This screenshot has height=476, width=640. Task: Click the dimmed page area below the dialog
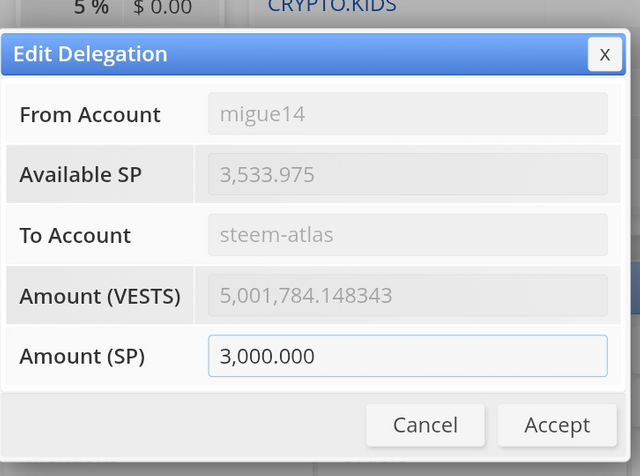coord(320,469)
